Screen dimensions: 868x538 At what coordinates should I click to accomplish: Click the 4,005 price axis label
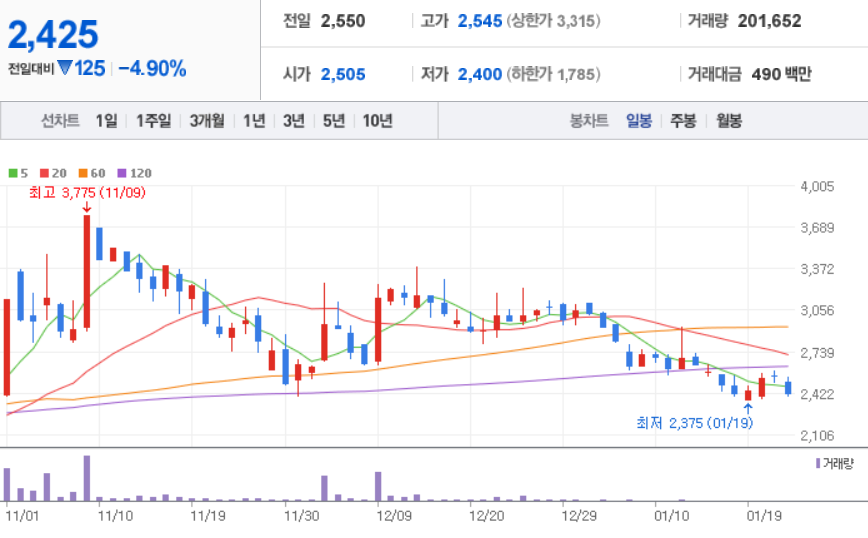click(x=817, y=187)
